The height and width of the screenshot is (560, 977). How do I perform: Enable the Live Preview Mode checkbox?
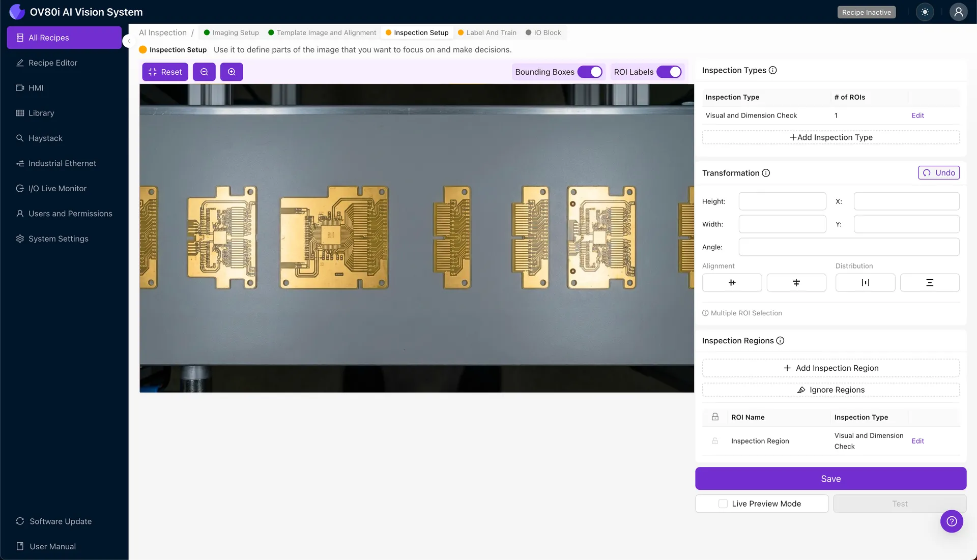tap(723, 504)
